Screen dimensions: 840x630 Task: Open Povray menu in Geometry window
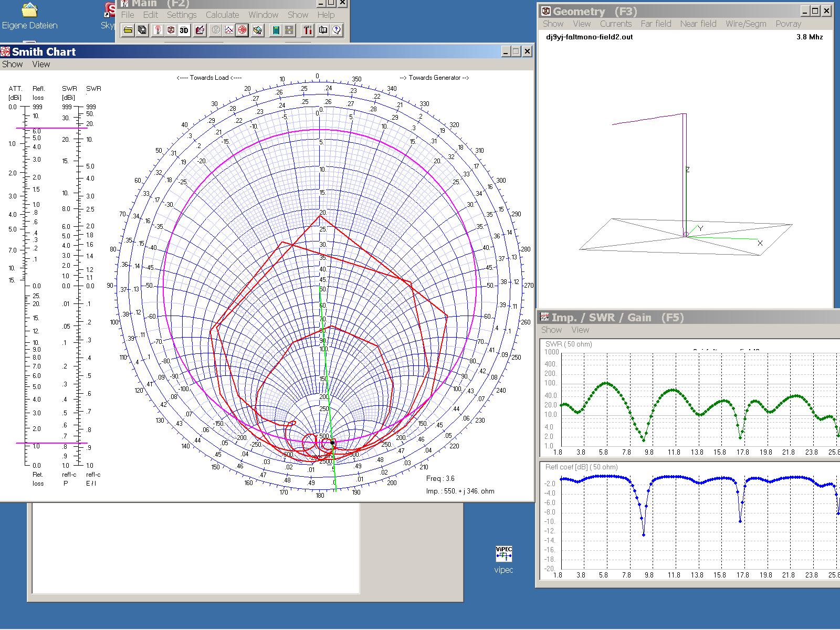tap(788, 24)
